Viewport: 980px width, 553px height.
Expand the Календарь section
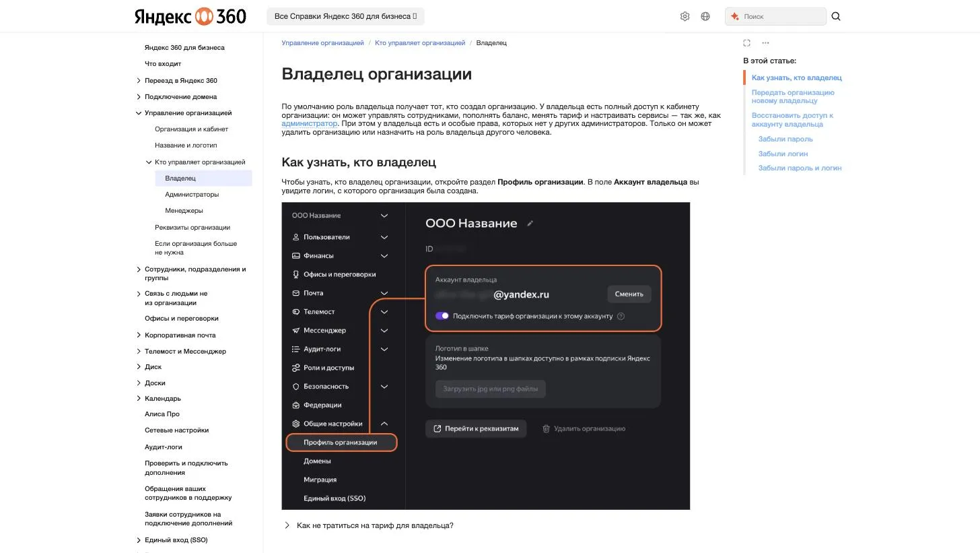pyautogui.click(x=139, y=399)
